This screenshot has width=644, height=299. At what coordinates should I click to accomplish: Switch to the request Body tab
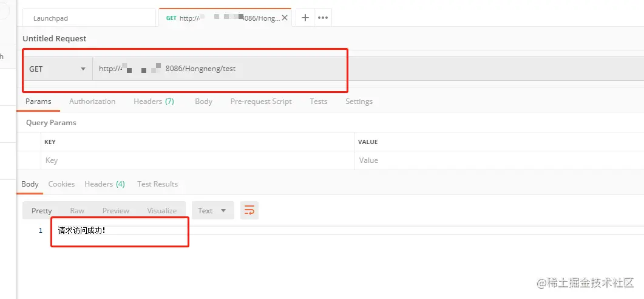pyautogui.click(x=203, y=101)
